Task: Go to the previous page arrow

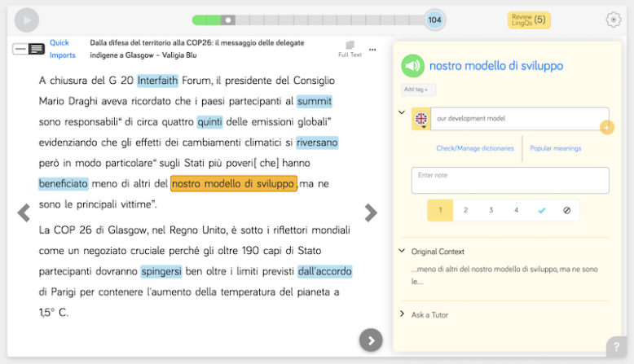Action: click(x=24, y=213)
